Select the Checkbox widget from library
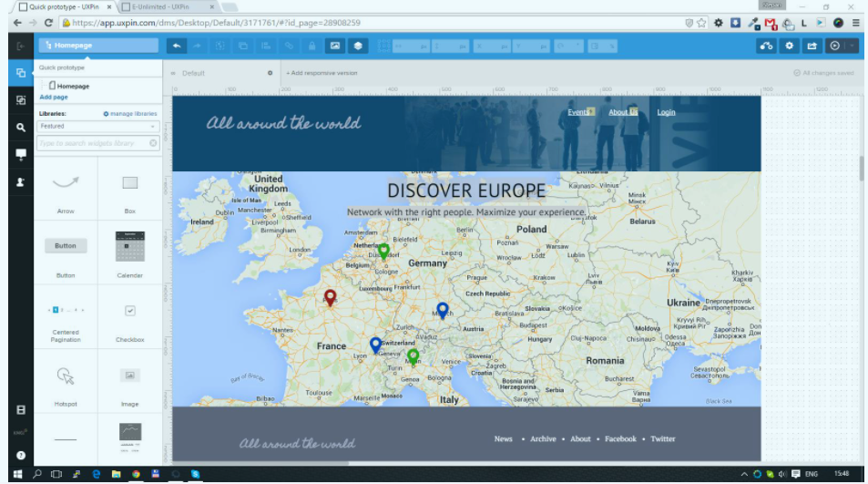This screenshot has width=868, height=484. [x=129, y=312]
